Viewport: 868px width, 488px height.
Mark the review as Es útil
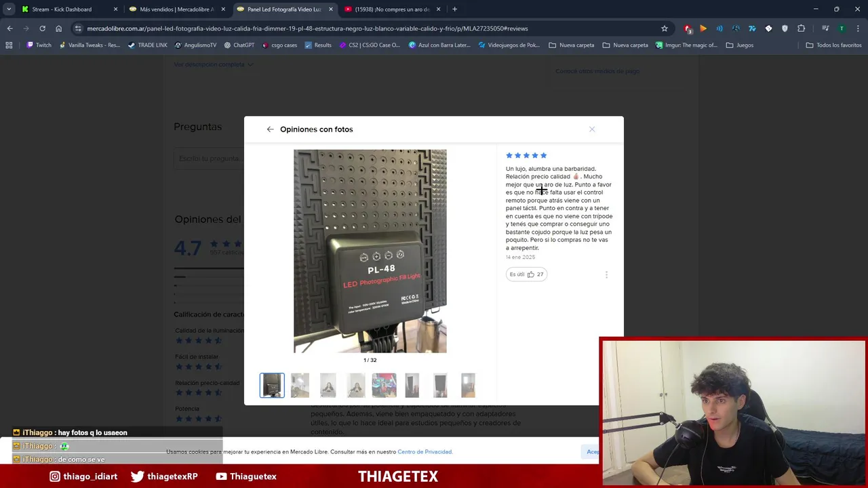pos(526,274)
